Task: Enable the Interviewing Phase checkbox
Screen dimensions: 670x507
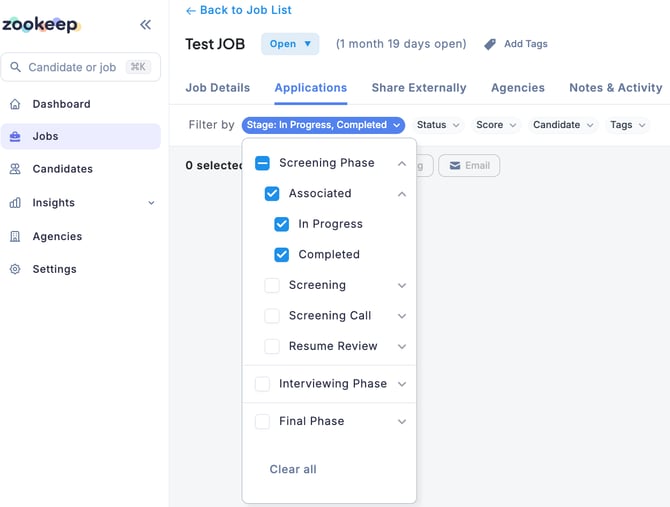Action: pyautogui.click(x=262, y=384)
